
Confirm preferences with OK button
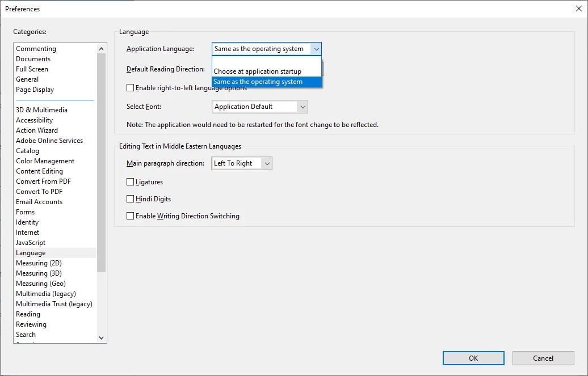(473, 358)
